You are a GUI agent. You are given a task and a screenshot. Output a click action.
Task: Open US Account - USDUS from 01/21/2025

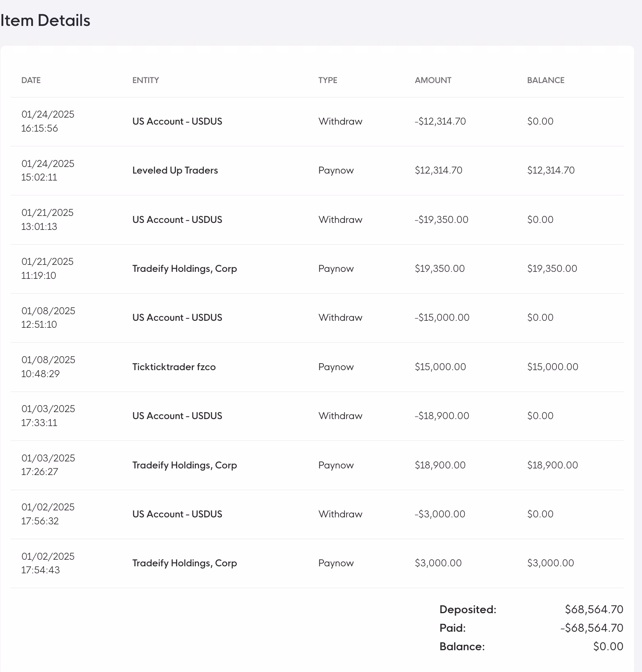click(x=177, y=220)
